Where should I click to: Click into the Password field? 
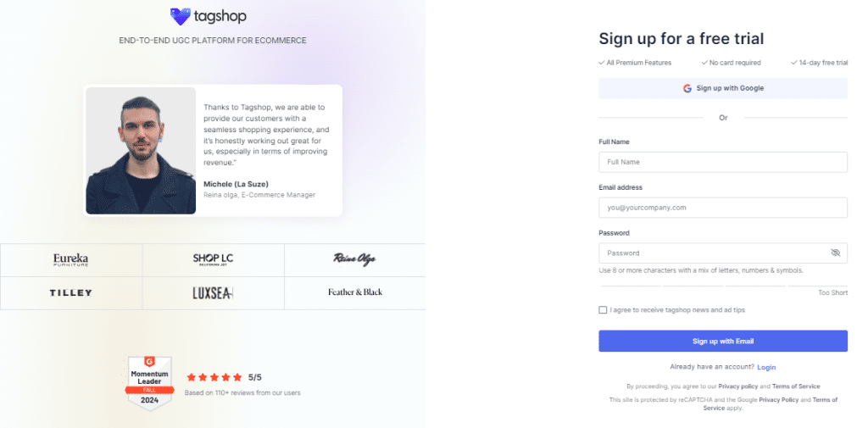712,253
